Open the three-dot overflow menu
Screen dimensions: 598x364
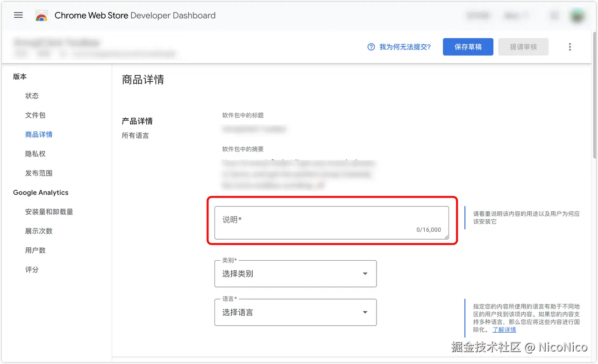click(x=570, y=47)
